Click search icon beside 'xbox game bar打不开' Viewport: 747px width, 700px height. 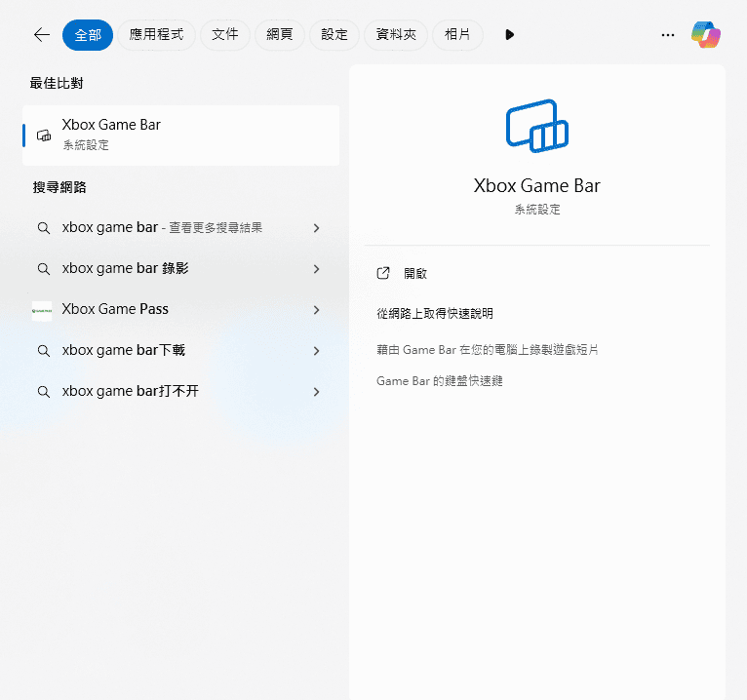43,392
